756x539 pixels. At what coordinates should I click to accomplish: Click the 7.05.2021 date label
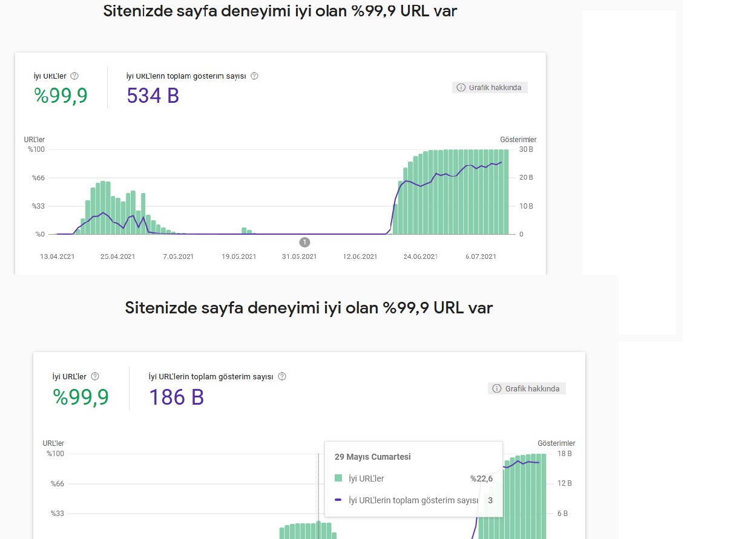[179, 256]
